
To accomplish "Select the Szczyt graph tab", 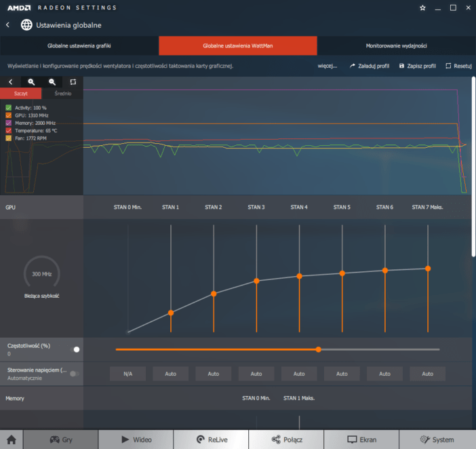I will (20, 94).
